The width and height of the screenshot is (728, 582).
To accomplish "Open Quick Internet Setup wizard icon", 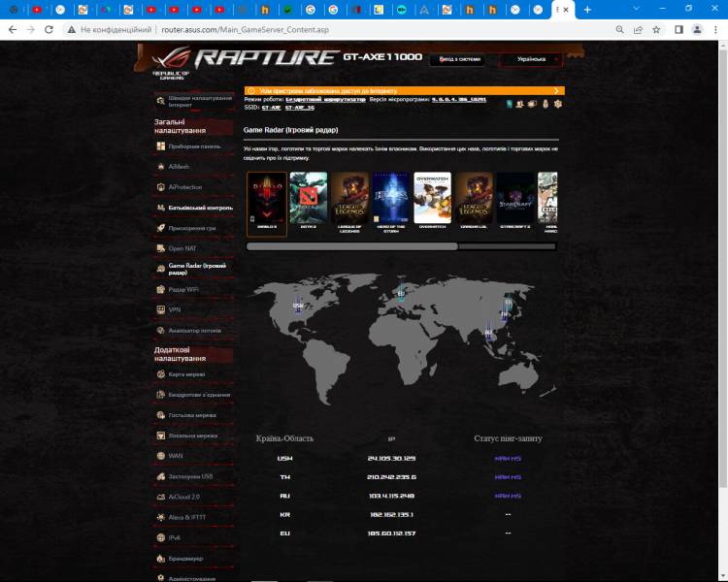I will [160, 101].
